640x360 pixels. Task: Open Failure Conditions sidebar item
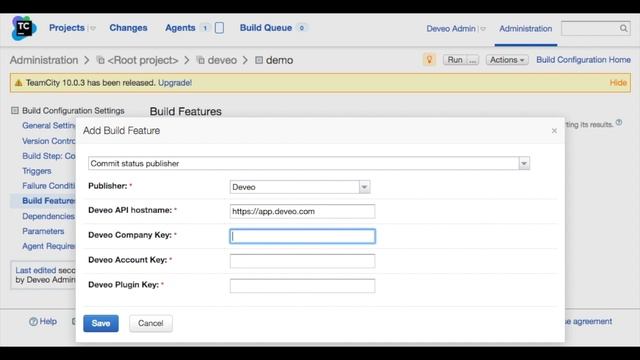(49, 186)
